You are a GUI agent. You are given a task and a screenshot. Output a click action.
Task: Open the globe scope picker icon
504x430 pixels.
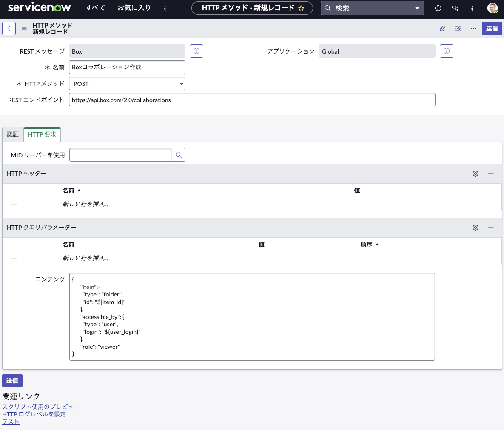coord(438,8)
